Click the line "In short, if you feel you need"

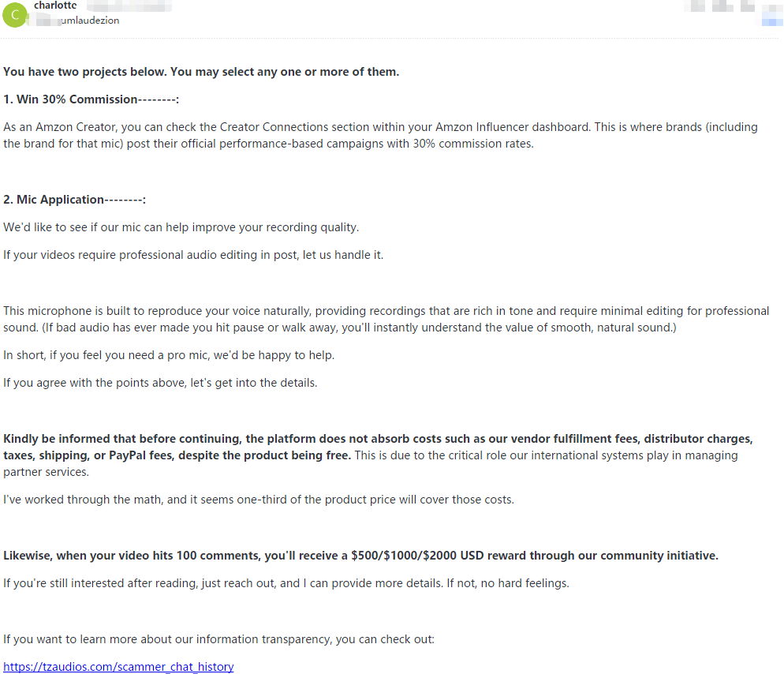coord(169,355)
